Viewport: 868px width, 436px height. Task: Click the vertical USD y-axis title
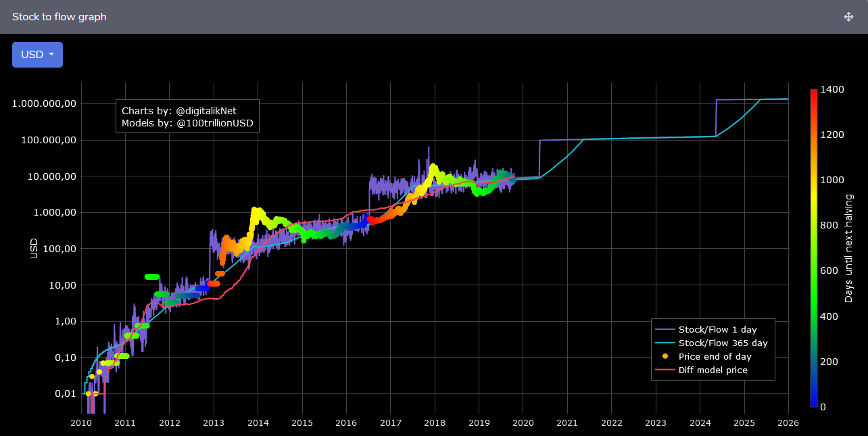pos(34,248)
